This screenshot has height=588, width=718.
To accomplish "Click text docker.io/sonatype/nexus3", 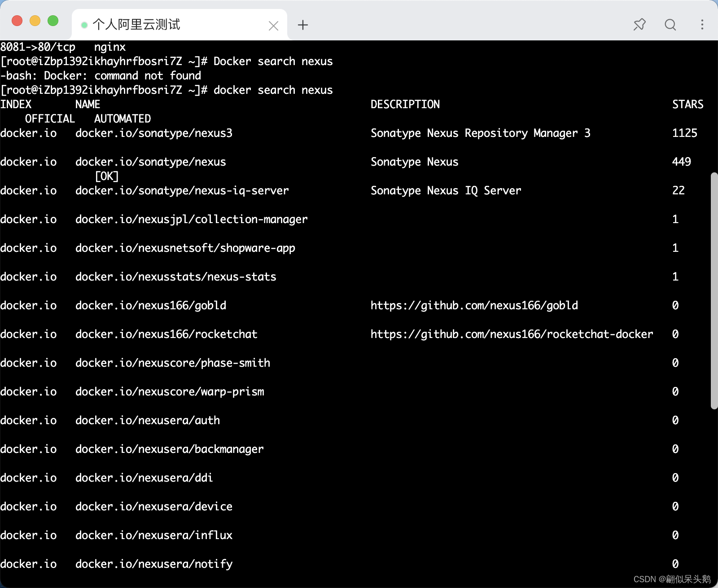I will tap(154, 133).
